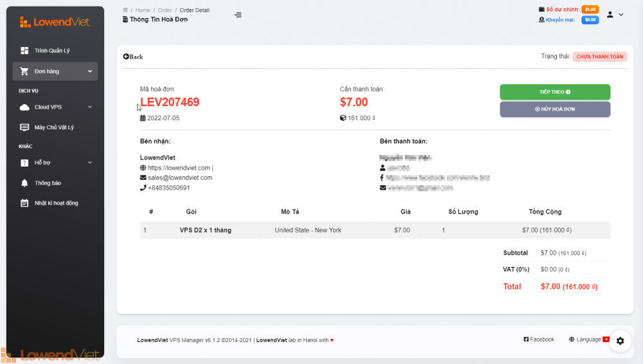The width and height of the screenshot is (643, 364).
Task: Click the calendar icon beside 2022-07-05
Action: tap(143, 118)
